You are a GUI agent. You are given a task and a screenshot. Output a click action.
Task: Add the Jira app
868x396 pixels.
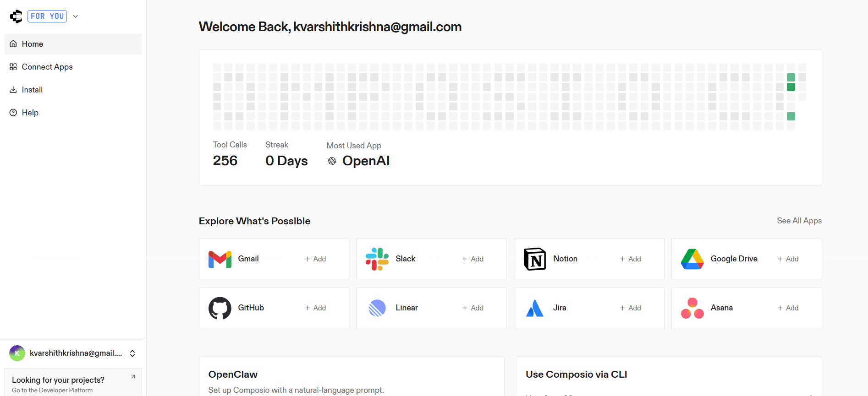[631, 308]
